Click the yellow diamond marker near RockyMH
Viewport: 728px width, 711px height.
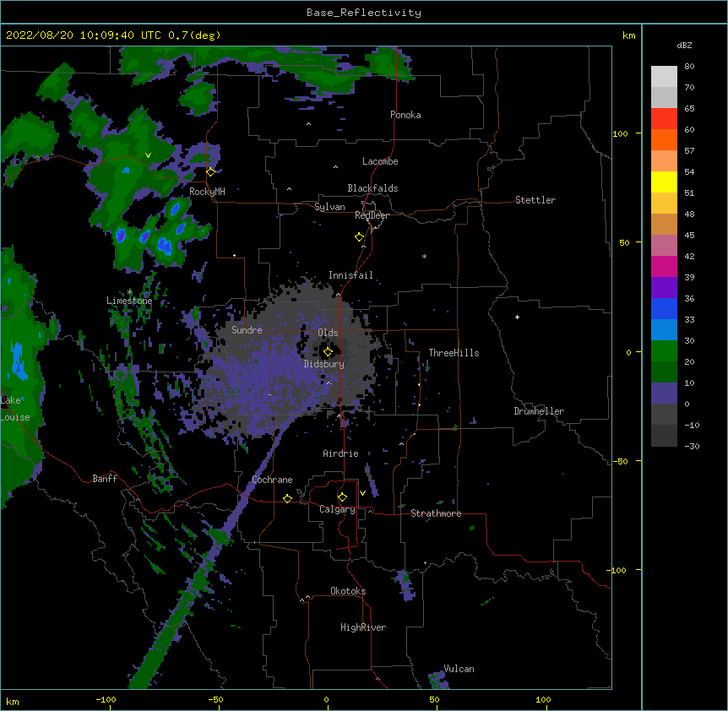(x=210, y=171)
